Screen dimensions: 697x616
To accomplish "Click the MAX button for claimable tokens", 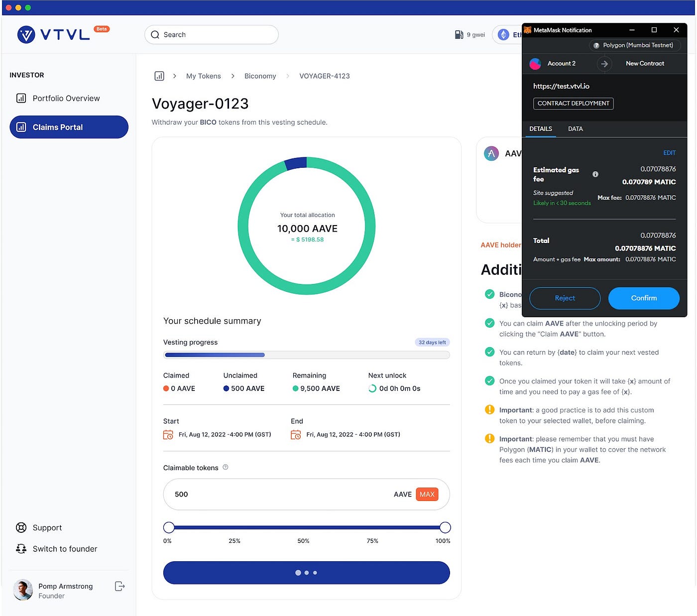I will click(427, 494).
